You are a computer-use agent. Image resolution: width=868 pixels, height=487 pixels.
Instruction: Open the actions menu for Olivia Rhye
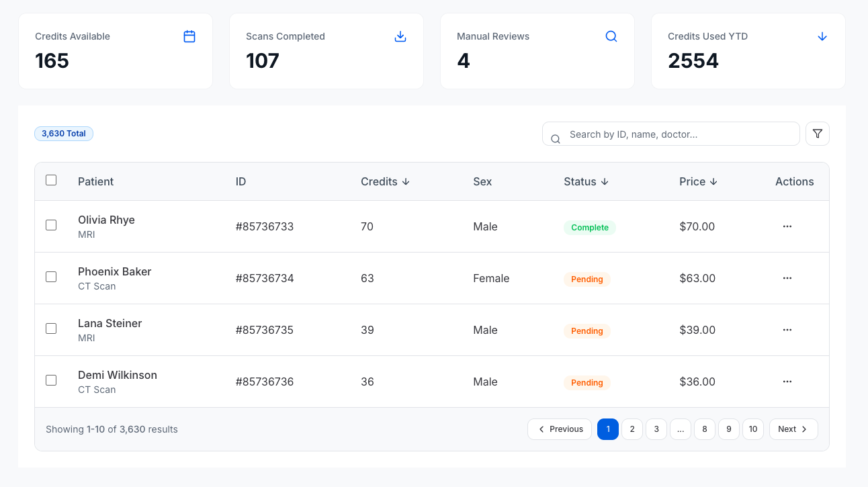click(x=787, y=226)
